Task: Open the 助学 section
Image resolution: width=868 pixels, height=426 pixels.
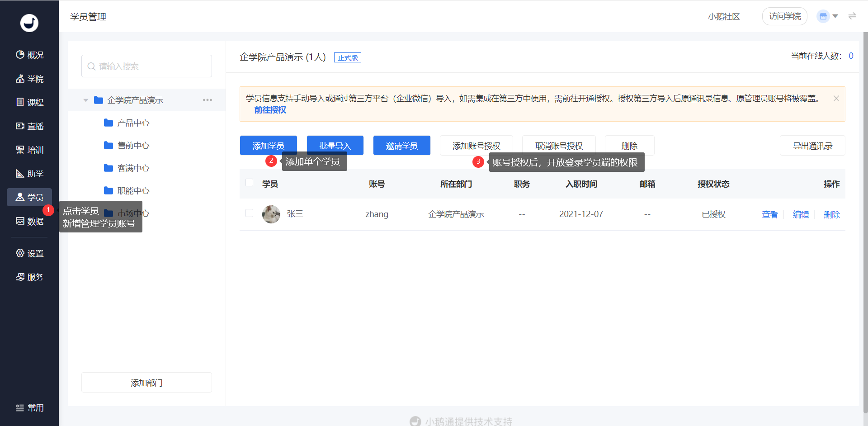Action: point(29,174)
